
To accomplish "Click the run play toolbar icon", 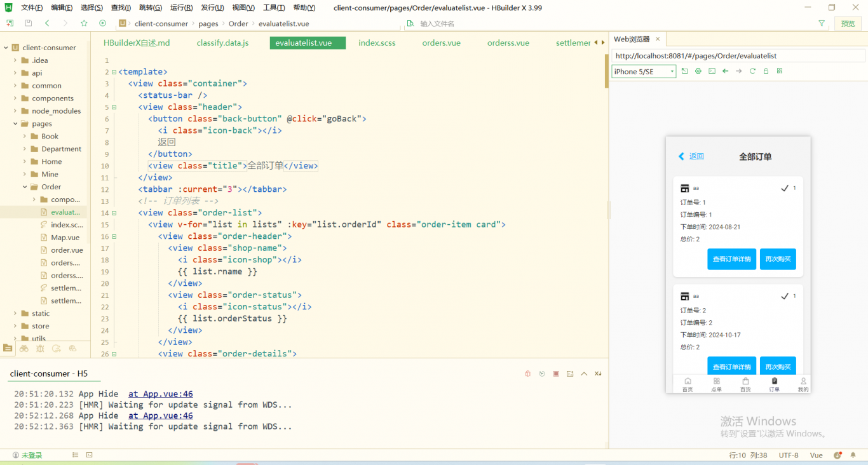I will pyautogui.click(x=103, y=23).
